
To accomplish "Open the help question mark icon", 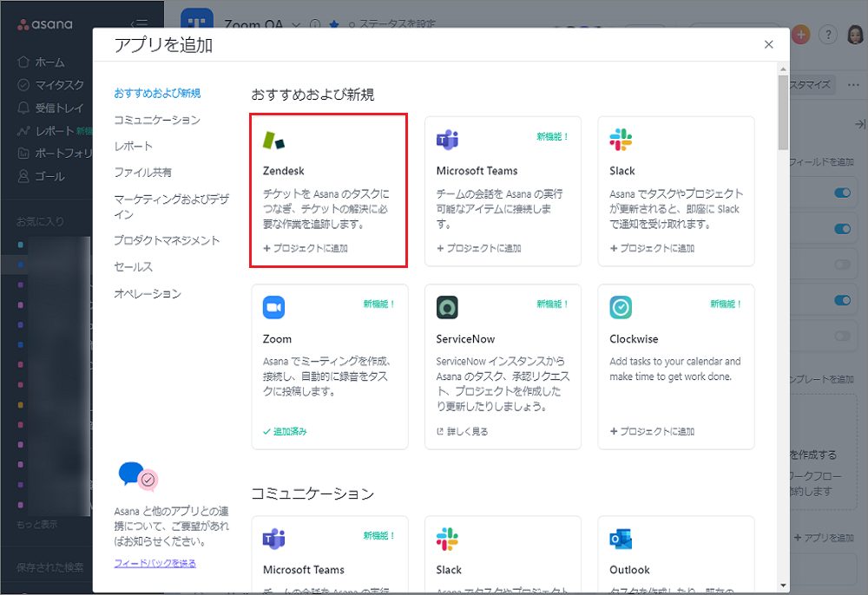I will coord(828,35).
